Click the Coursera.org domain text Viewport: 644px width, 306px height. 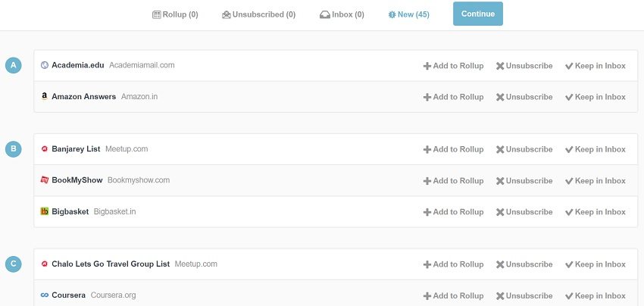(113, 295)
